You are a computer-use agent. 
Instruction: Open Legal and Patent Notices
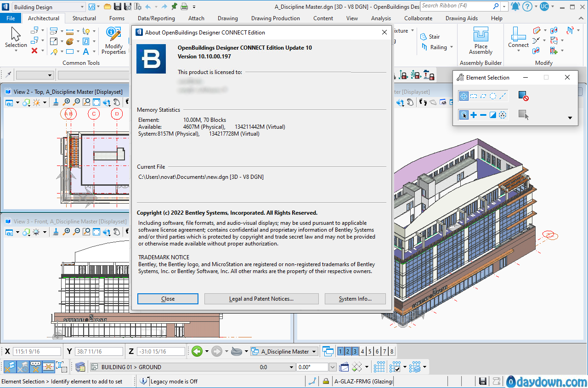[x=261, y=299]
